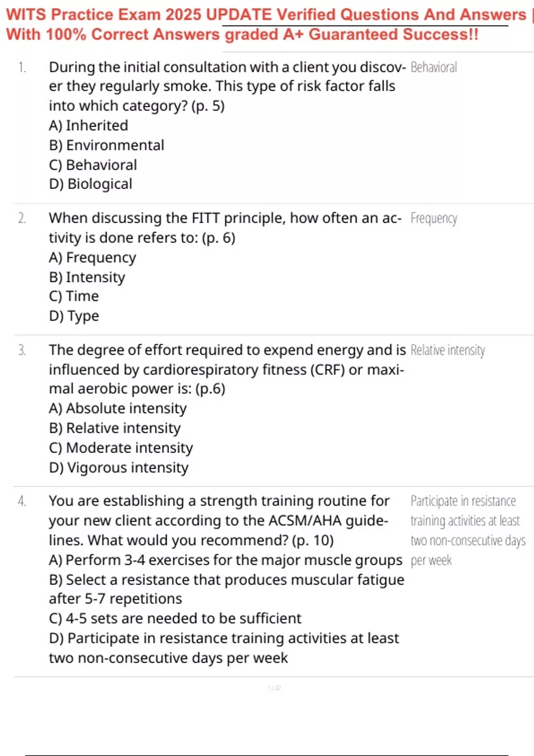
Task: Click the page number indicator at bottom
Action: click(274, 688)
